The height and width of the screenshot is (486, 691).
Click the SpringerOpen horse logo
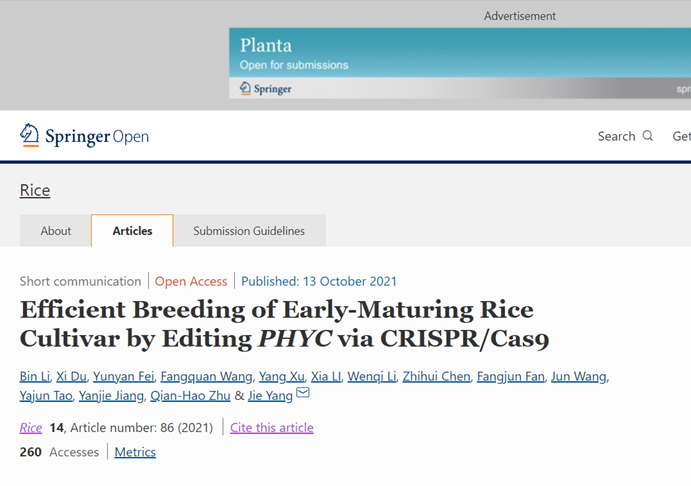30,135
